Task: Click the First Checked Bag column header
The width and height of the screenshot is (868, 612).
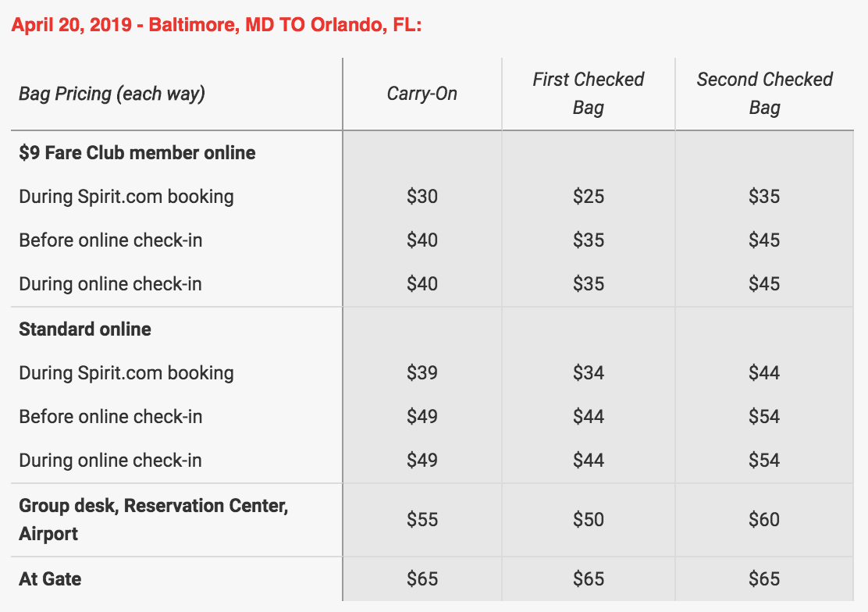Action: coord(588,94)
